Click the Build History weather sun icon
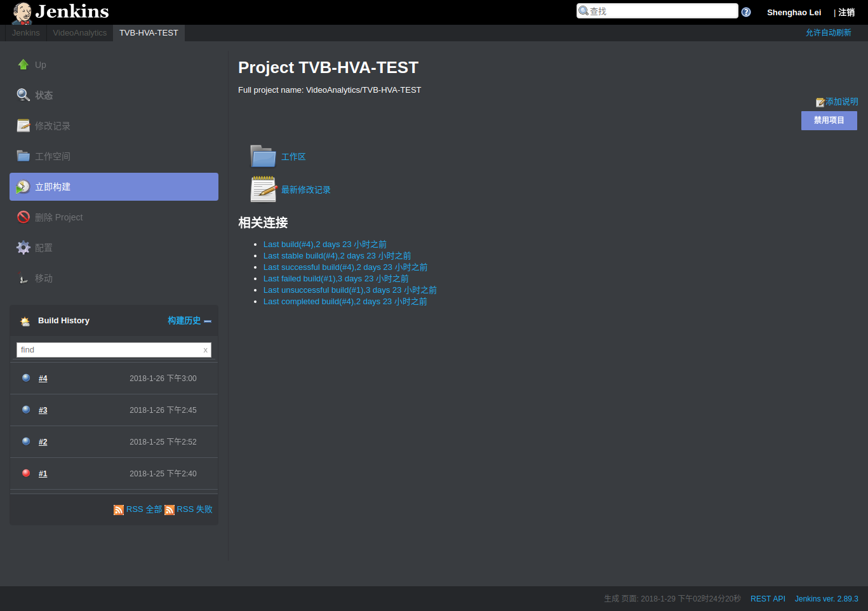This screenshot has height=611, width=868. 25,321
